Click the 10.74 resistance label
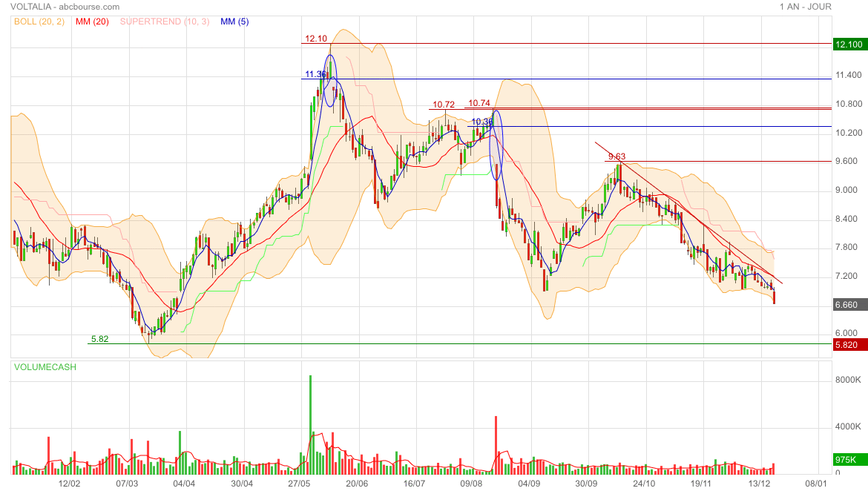This screenshot has width=868, height=491. pos(479,103)
